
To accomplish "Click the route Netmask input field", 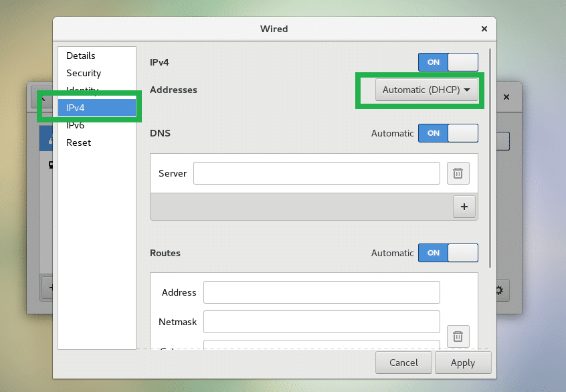I will point(321,322).
